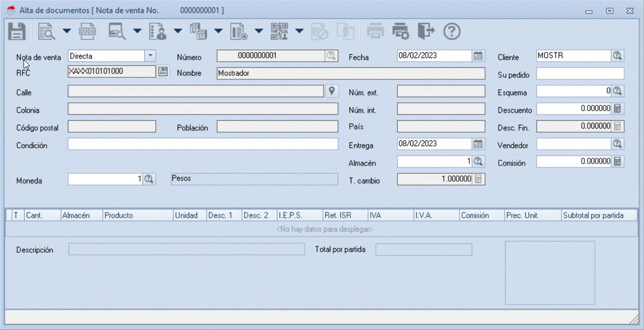Search Moneda with its magnifier icon
The image size is (644, 330).
click(149, 179)
